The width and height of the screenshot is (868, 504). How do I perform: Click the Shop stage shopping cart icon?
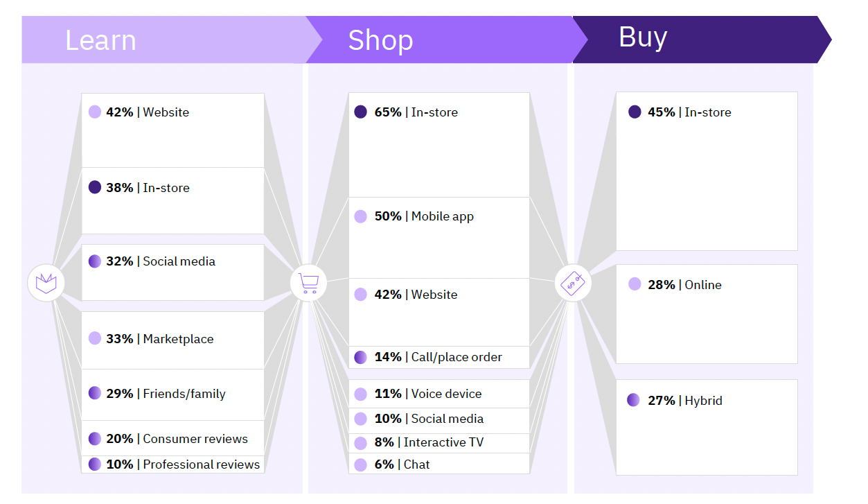pos(308,283)
